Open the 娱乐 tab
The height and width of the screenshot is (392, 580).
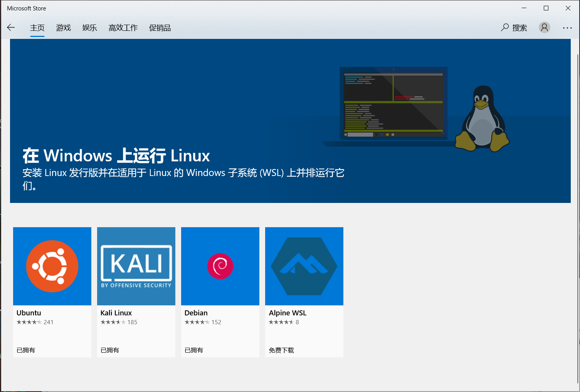point(90,28)
